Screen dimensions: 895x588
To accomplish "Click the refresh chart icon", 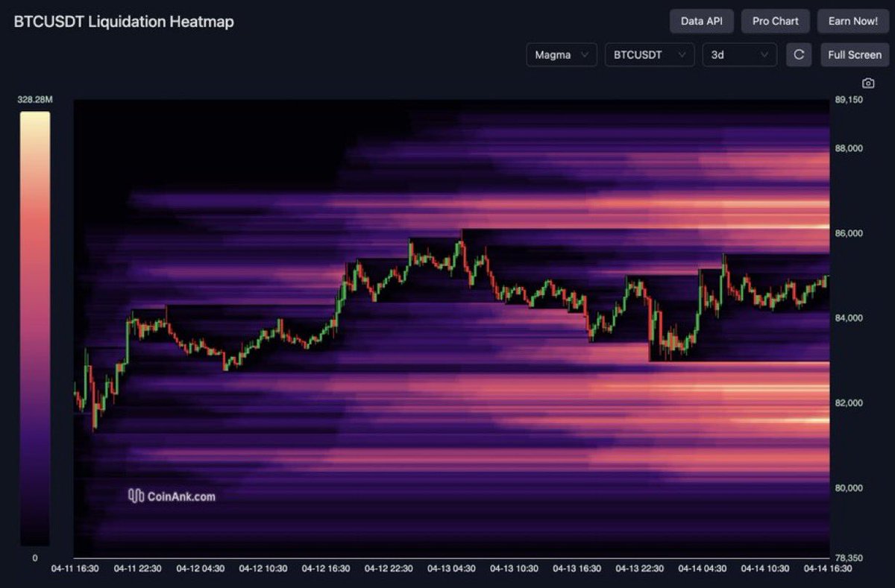I will pyautogui.click(x=799, y=54).
